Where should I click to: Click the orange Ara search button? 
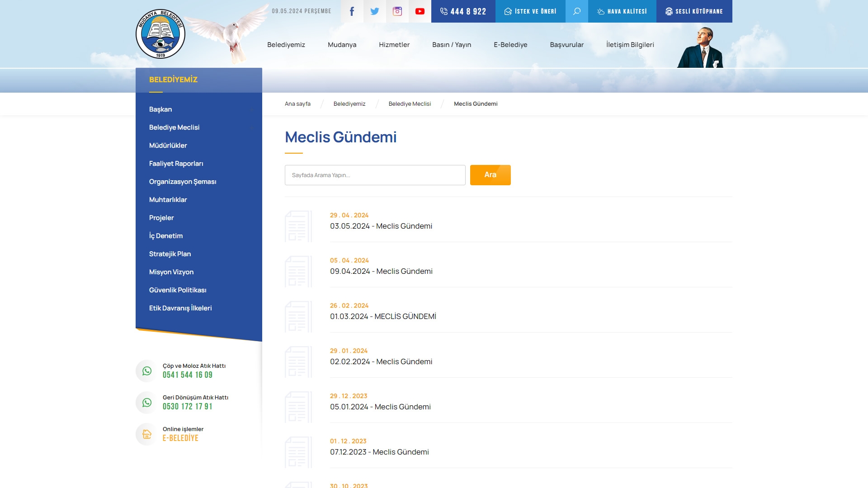[491, 175]
